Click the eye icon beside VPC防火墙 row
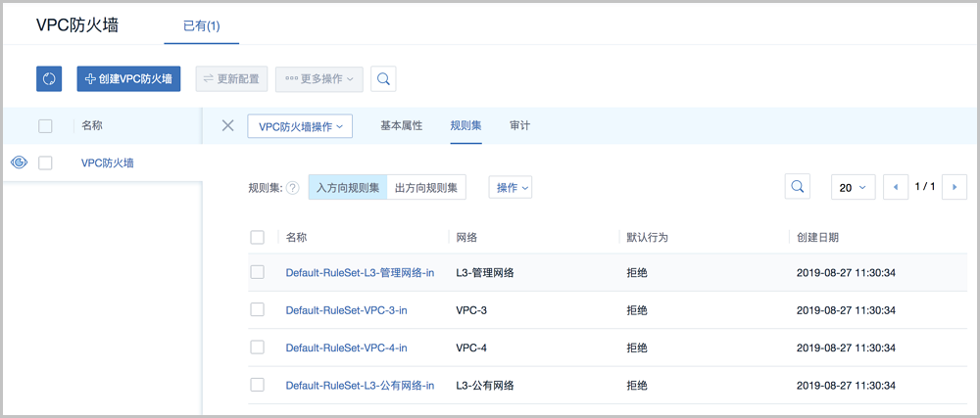 tap(18, 163)
